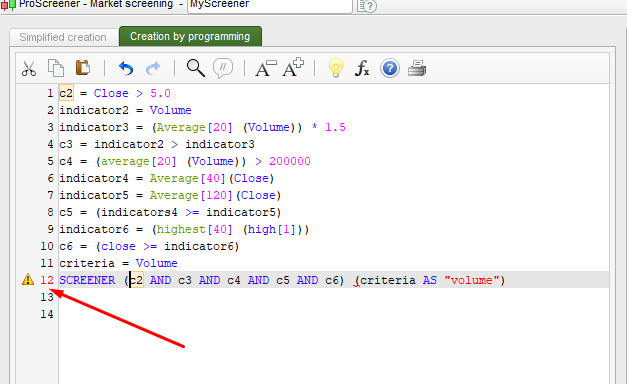The height and width of the screenshot is (384, 627).
Task: Click ProScreener candlestick window icon
Action: pyautogui.click(x=8, y=5)
